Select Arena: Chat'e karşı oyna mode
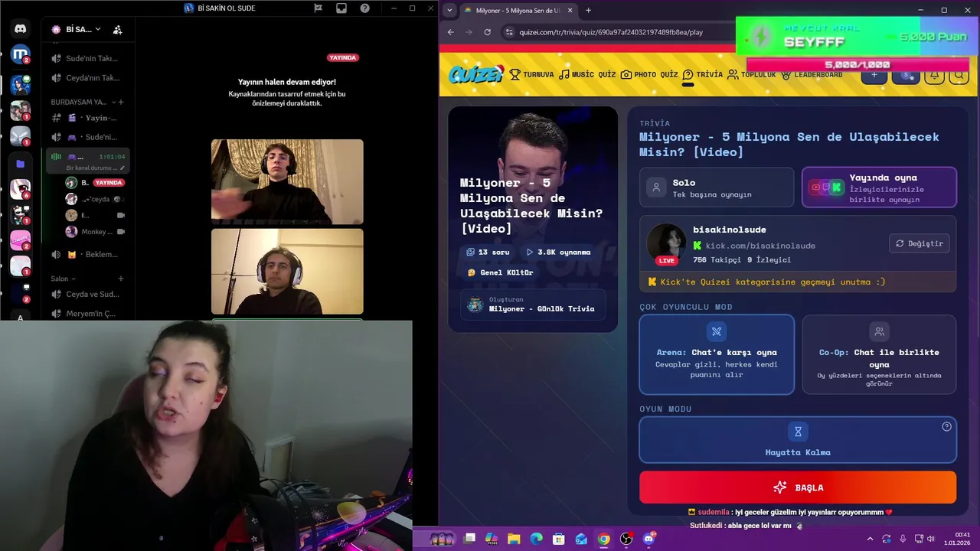The image size is (980, 551). (x=717, y=354)
